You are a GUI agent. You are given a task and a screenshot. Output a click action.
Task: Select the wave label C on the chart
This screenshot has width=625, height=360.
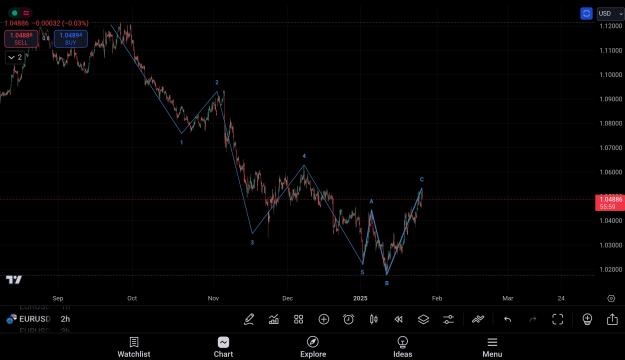coord(422,180)
